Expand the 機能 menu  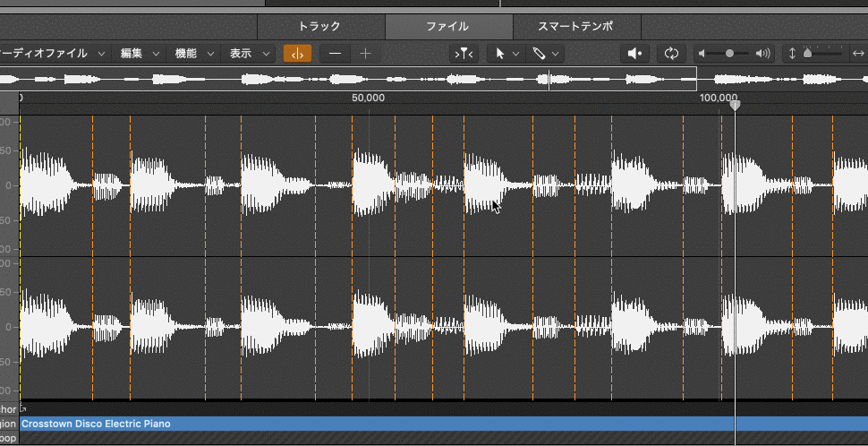[x=194, y=54]
